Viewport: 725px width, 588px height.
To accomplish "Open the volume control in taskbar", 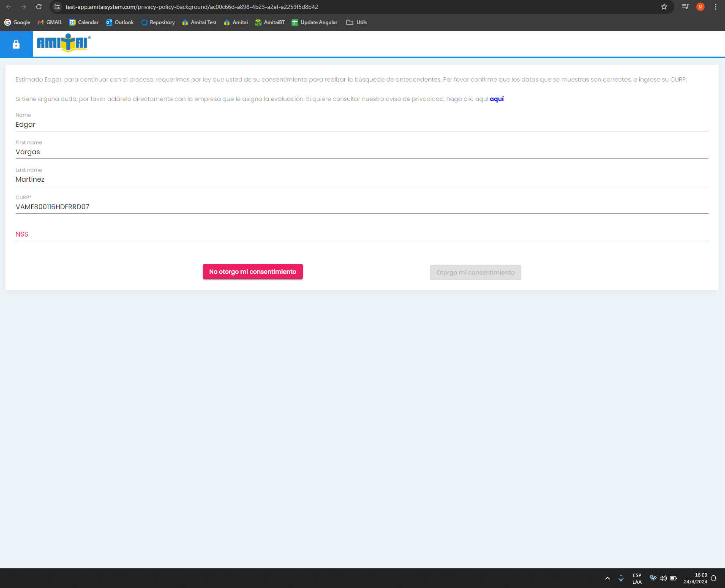I will pos(663,578).
